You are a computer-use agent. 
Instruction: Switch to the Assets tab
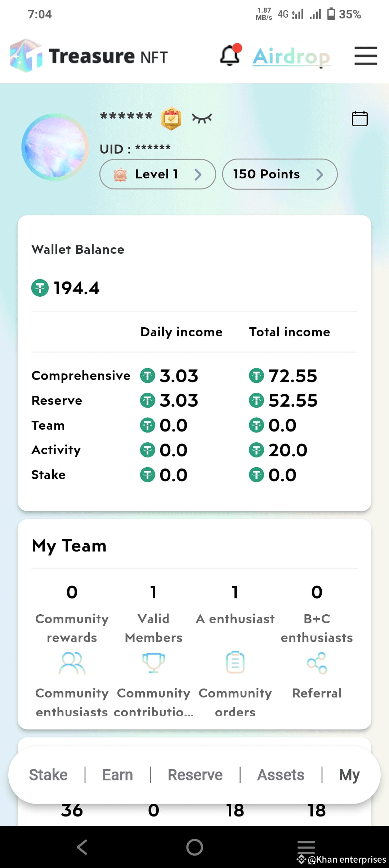coord(281,775)
